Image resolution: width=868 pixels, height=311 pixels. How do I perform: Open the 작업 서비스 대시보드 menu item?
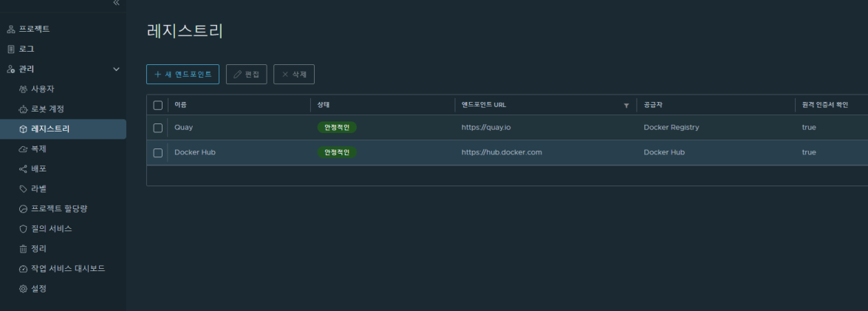pyautogui.click(x=67, y=269)
